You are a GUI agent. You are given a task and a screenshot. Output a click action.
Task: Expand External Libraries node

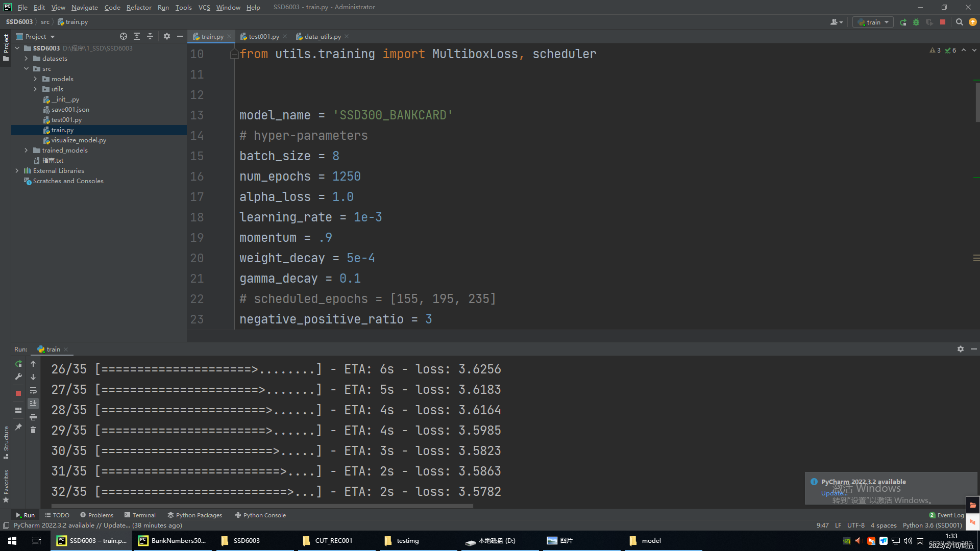17,171
